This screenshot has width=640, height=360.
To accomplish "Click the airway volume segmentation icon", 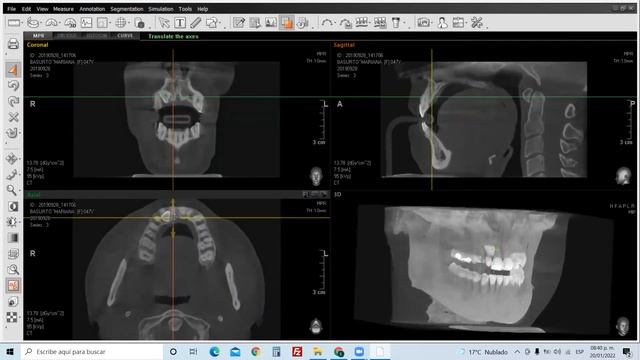I will pyautogui.click(x=302, y=23).
